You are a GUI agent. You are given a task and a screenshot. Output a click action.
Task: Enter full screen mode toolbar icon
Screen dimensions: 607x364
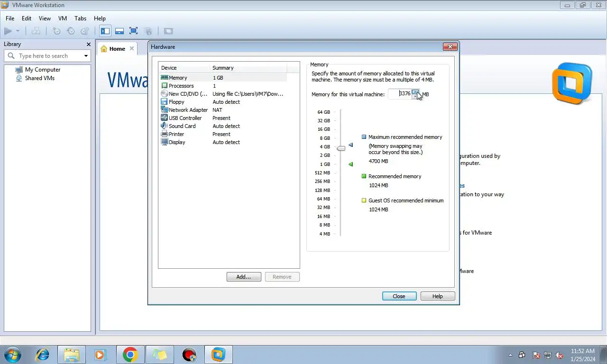tap(134, 31)
